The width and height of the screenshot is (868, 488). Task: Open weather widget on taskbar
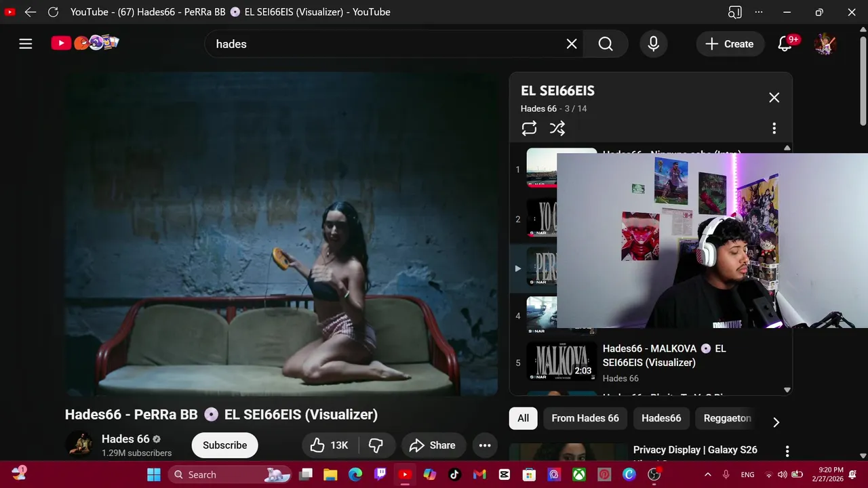[x=19, y=474]
